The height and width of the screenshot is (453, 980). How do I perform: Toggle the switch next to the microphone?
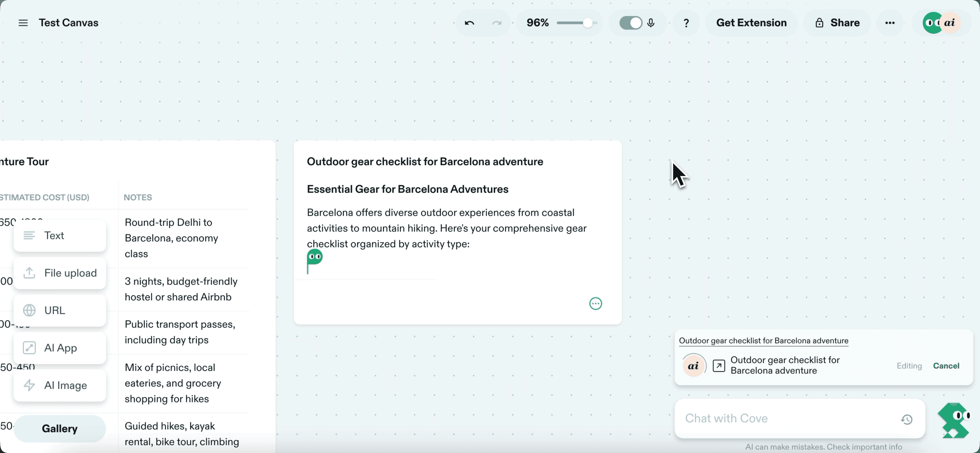pyautogui.click(x=631, y=22)
